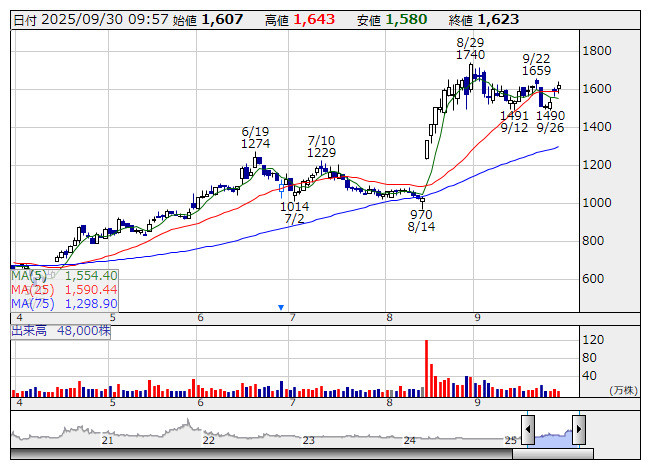Click the 1800 price axis label

click(597, 51)
